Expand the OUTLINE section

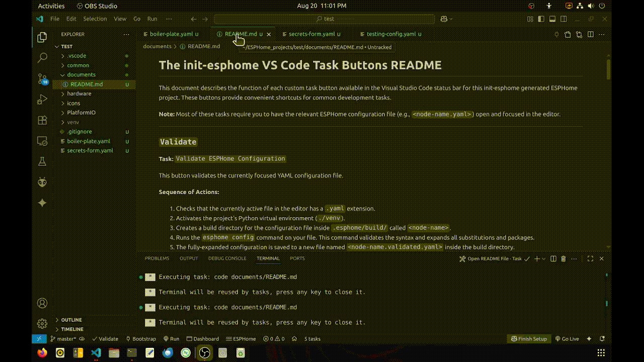coord(71,320)
